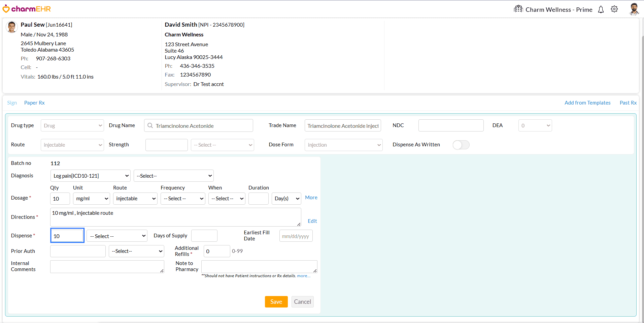This screenshot has height=323, width=644.
Task: Click Paul Sew's patient photo
Action: click(12, 27)
